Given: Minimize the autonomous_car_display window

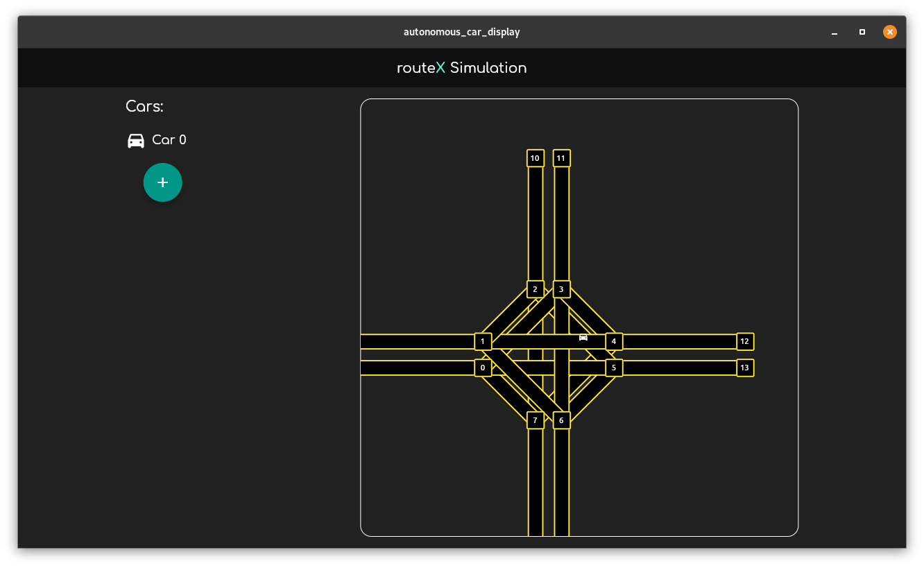Looking at the screenshot, I should coord(835,32).
